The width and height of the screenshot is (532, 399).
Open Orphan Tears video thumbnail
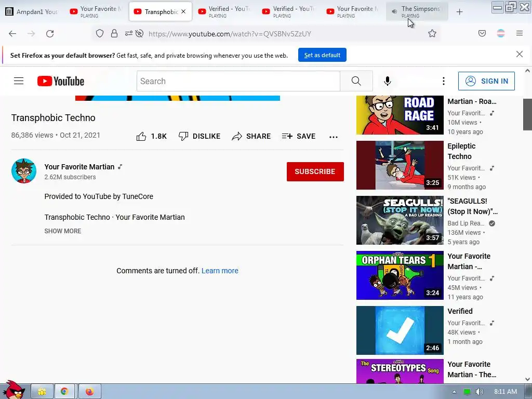(x=400, y=275)
